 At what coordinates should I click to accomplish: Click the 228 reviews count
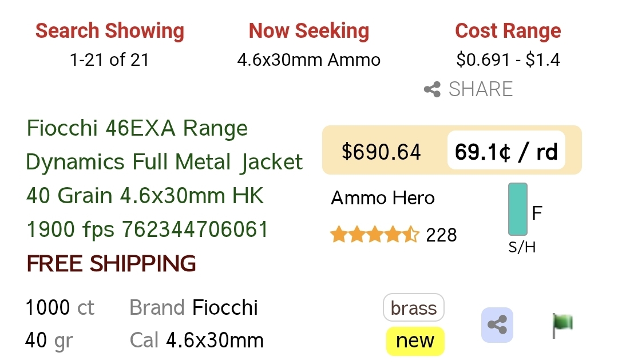coord(441,235)
